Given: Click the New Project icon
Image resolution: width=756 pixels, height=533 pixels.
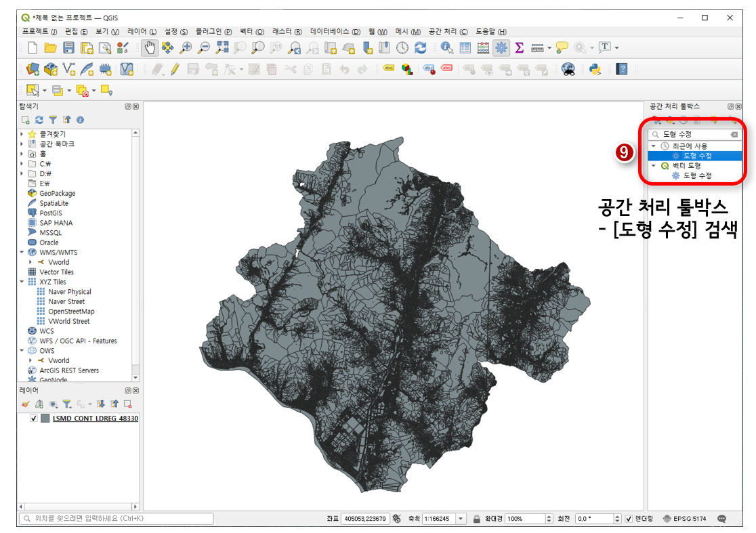Looking at the screenshot, I should point(33,47).
